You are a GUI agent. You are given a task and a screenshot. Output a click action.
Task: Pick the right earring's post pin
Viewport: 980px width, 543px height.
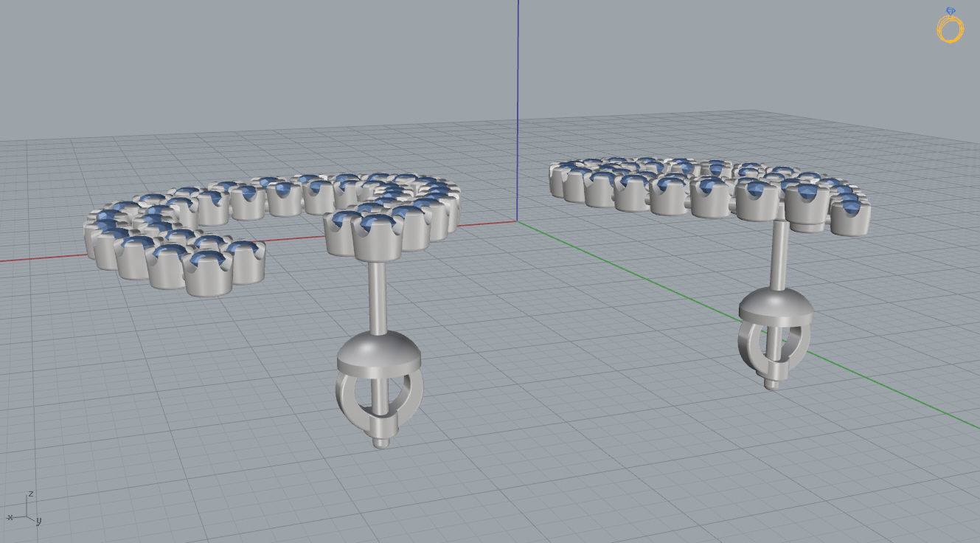(778, 255)
